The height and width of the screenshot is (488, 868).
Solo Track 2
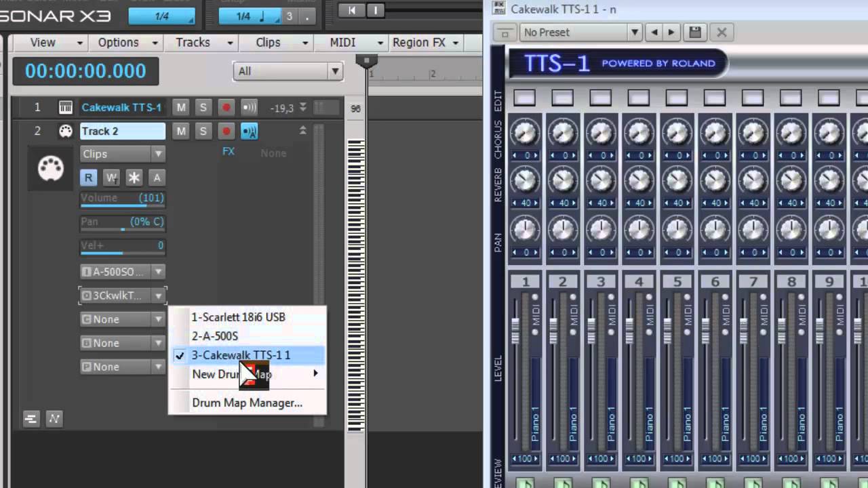coord(203,131)
